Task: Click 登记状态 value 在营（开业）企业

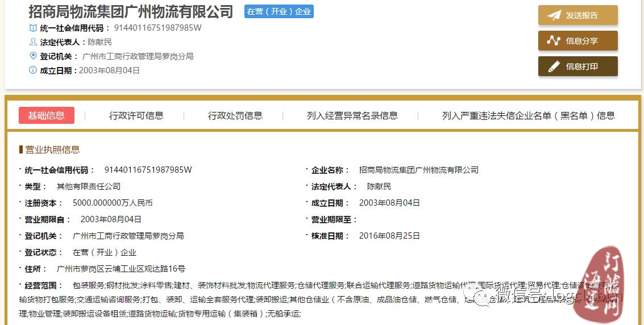Action: point(105,252)
